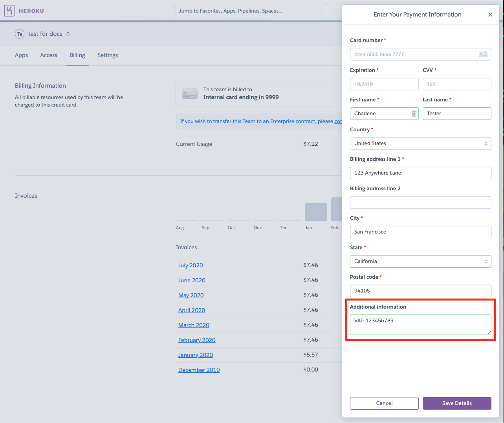
Task: Click the Cancel button
Action: coord(384,403)
